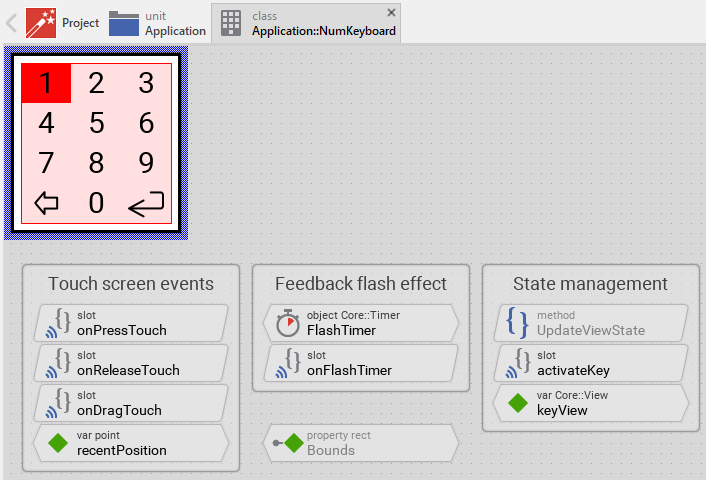The image size is (706, 480).
Task: Click the activateKey slot icon
Action: click(517, 363)
